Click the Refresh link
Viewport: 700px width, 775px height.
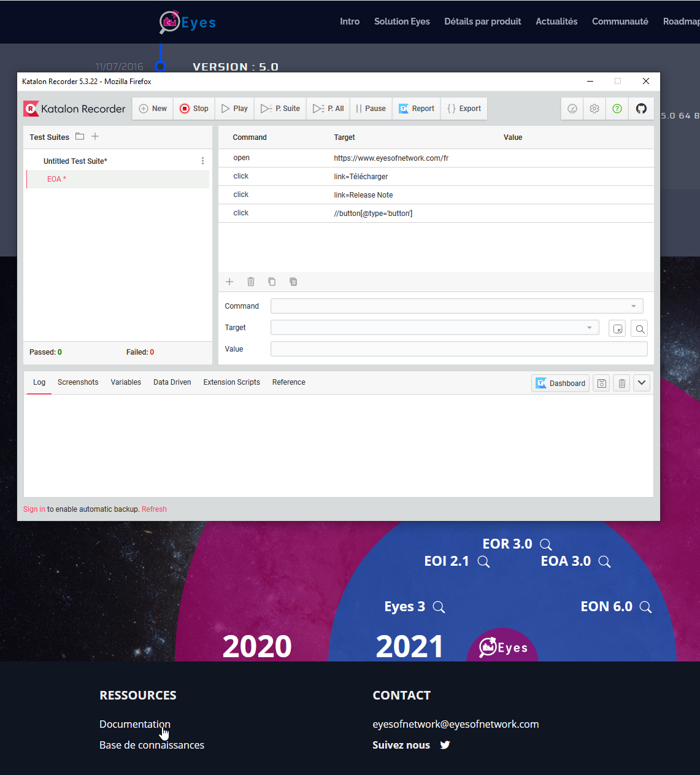pos(154,509)
